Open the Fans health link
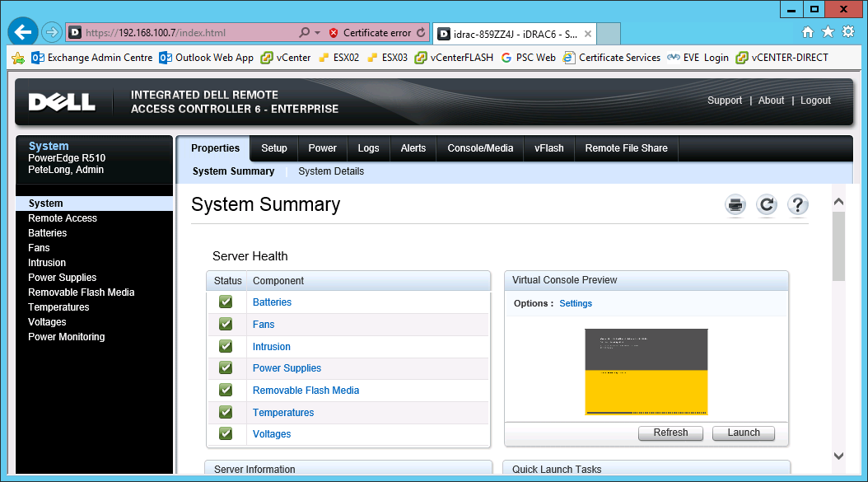The width and height of the screenshot is (868, 482). pyautogui.click(x=264, y=325)
